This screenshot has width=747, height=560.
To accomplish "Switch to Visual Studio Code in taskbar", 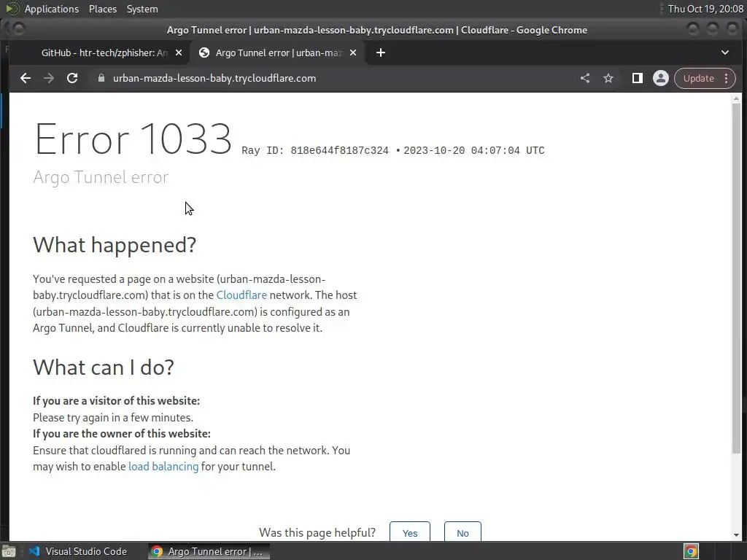I will coord(79,551).
